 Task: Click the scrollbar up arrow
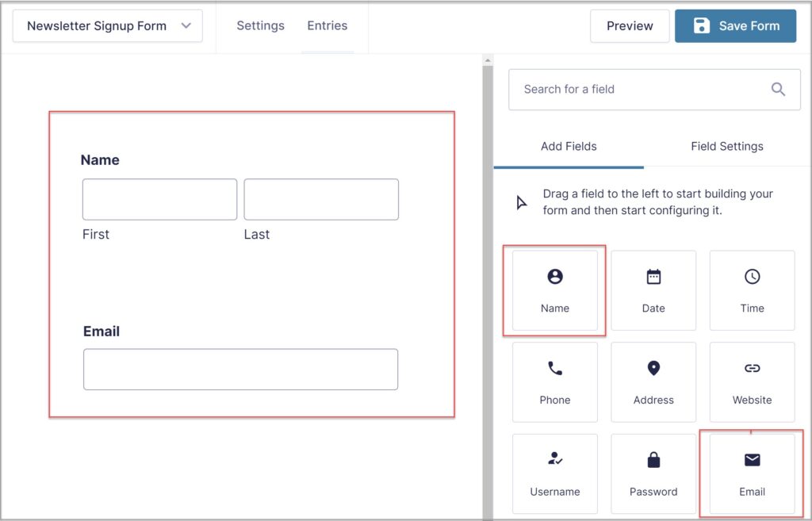[487, 59]
